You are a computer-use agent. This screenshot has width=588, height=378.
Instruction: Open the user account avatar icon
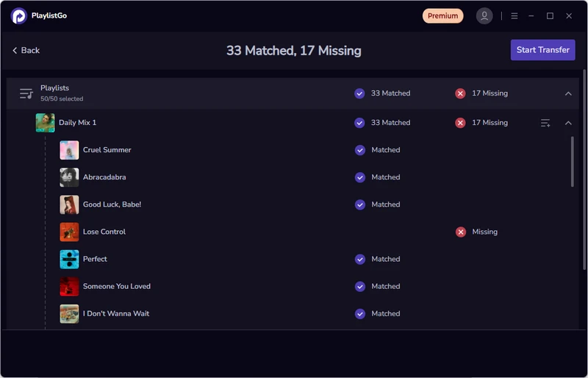pos(484,15)
